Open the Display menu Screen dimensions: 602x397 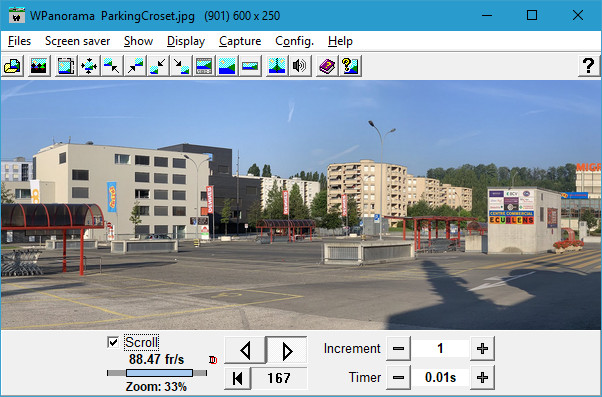click(186, 41)
